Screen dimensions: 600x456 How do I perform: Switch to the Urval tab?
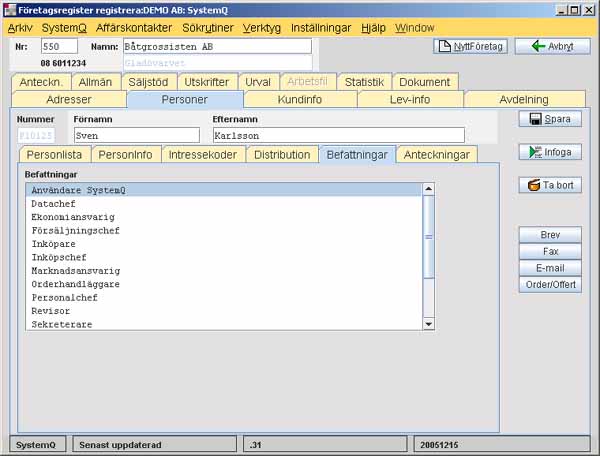258,82
